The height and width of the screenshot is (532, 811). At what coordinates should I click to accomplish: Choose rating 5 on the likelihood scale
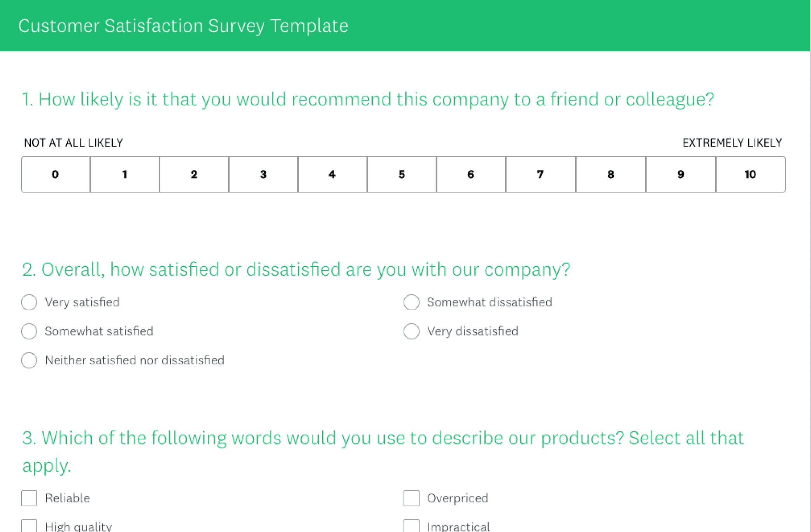click(x=402, y=174)
